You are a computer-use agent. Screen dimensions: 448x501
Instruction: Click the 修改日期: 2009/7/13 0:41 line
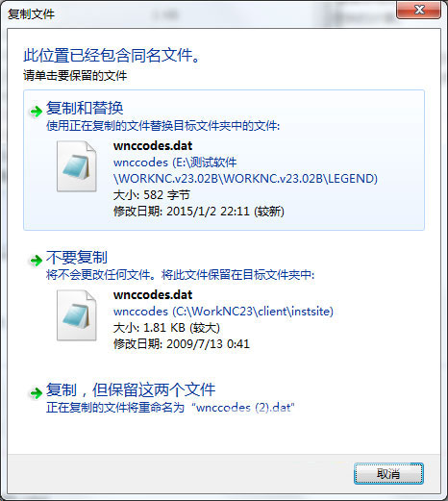[182, 344]
